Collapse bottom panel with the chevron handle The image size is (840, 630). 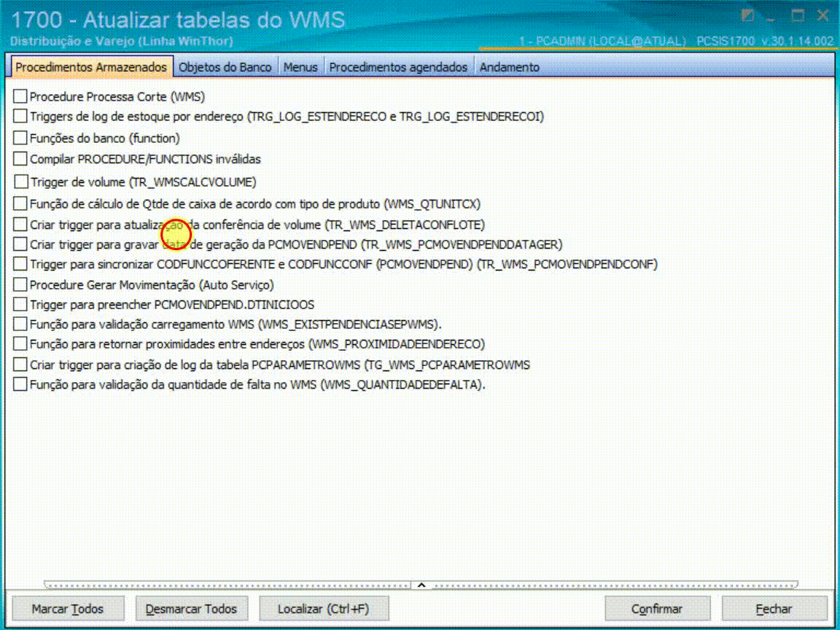click(421, 585)
